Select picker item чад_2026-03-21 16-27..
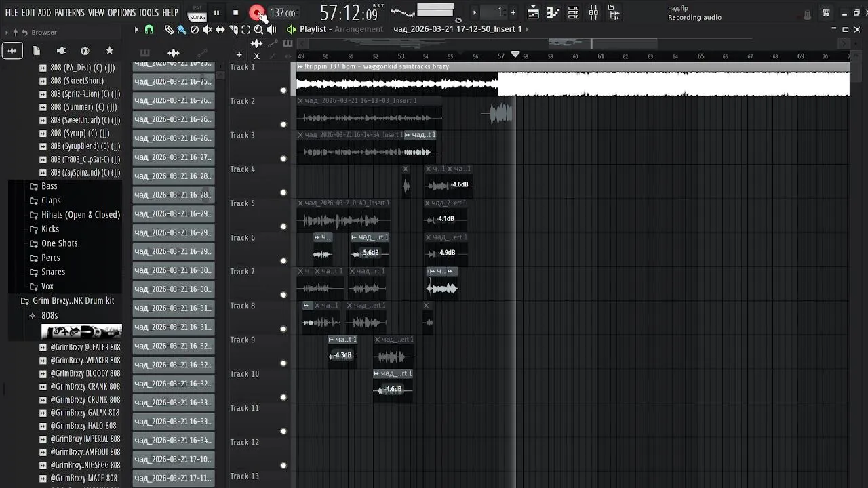The height and width of the screenshot is (488, 868). (174, 157)
